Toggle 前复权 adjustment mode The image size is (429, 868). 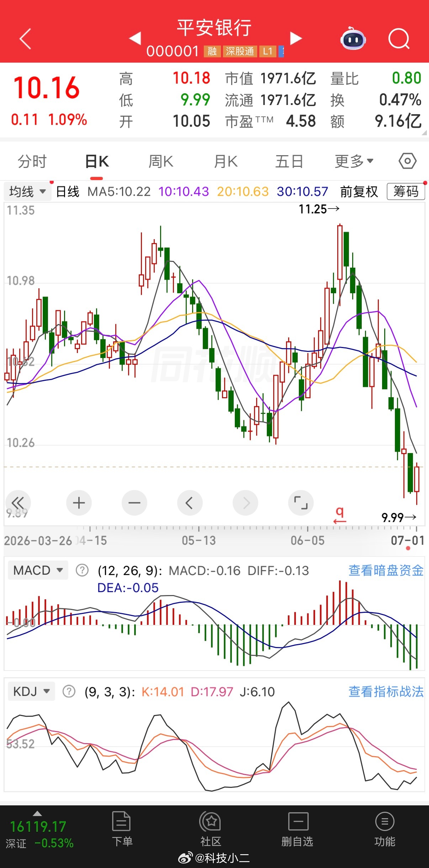point(359,191)
